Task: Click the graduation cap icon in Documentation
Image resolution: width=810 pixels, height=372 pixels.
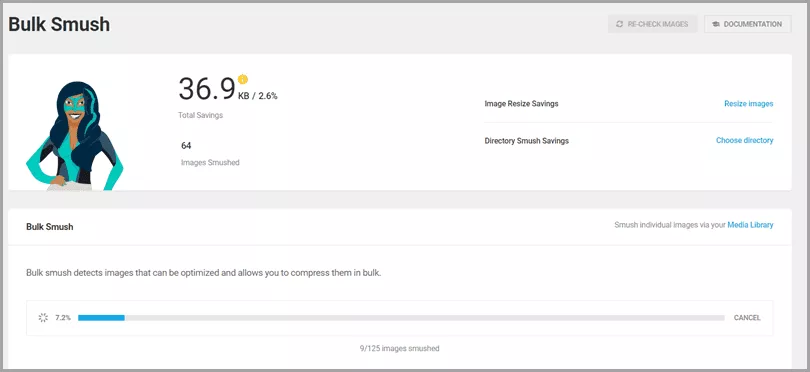Action: (x=716, y=24)
